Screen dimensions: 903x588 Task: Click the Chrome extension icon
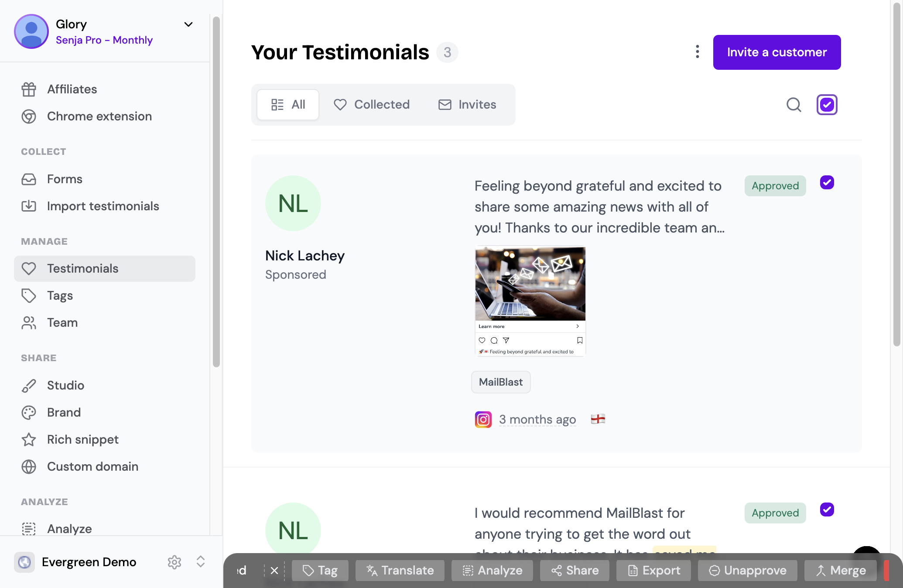(x=29, y=116)
